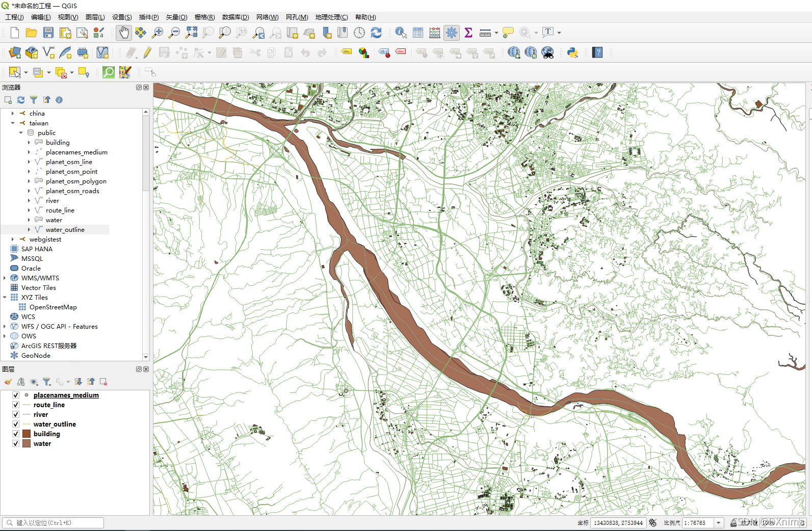Click the Zoom Out magnifier tool

pyautogui.click(x=174, y=33)
